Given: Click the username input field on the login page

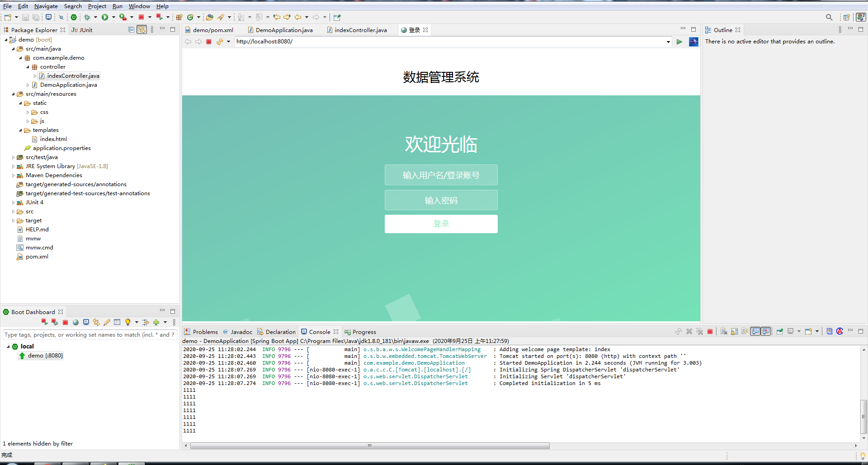Looking at the screenshot, I should 441,175.
